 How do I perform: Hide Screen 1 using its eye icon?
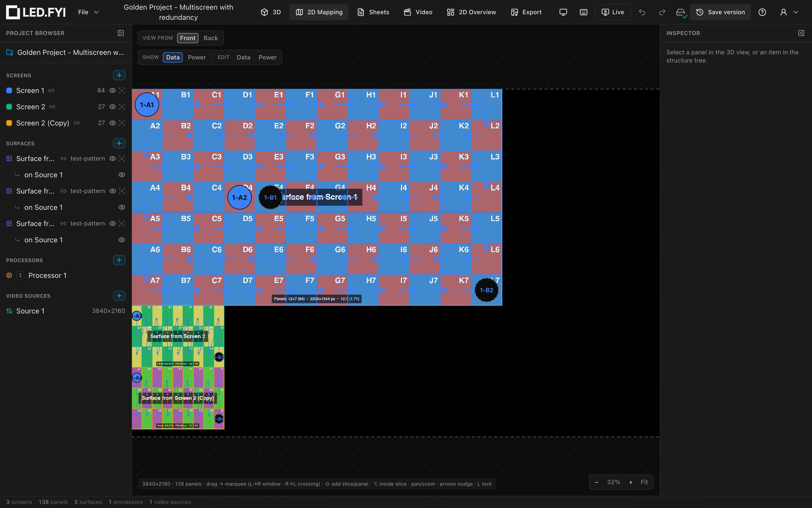pyautogui.click(x=113, y=90)
